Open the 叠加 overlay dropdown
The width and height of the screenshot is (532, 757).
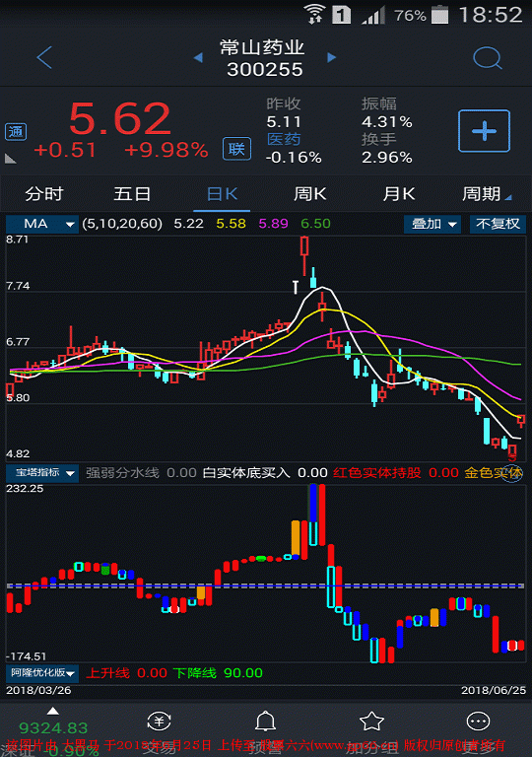click(x=432, y=224)
